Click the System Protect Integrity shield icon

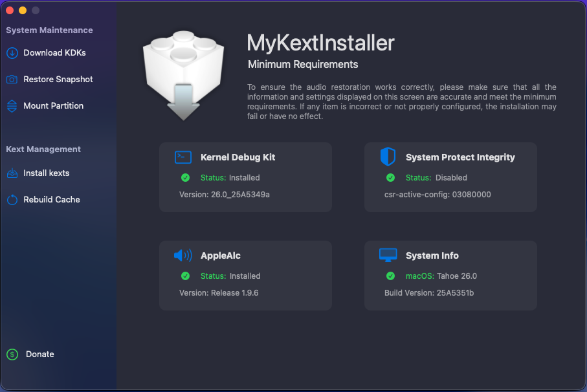point(388,157)
